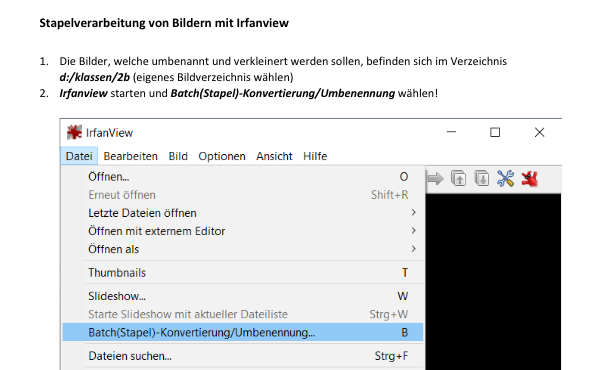Viewport: 597px width, 370px height.
Task: Choose Batch(Stapel)-Konvertierung/Umbenennung... entry
Action: click(x=243, y=332)
